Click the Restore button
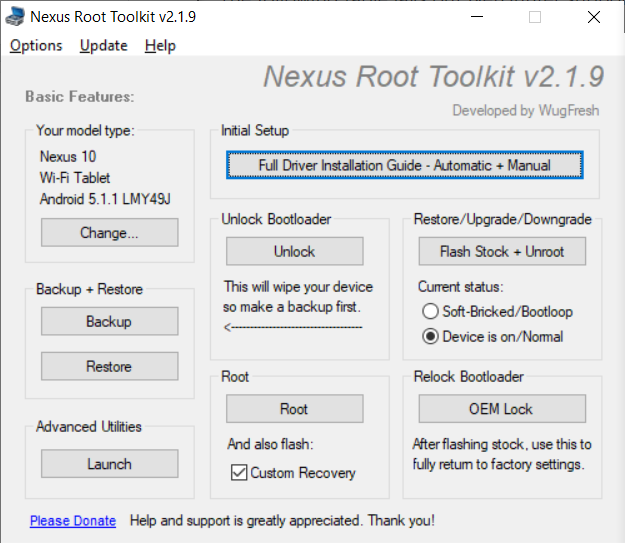 coord(110,366)
